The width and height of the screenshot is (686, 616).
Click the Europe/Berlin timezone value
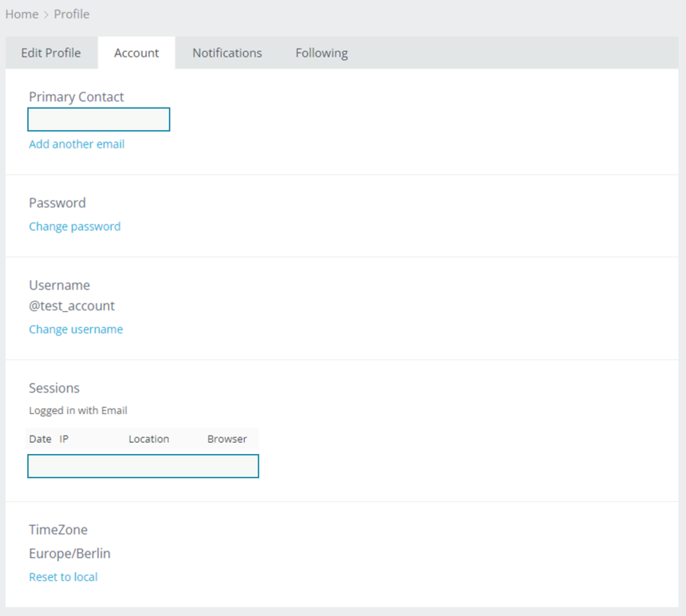pyautogui.click(x=69, y=553)
